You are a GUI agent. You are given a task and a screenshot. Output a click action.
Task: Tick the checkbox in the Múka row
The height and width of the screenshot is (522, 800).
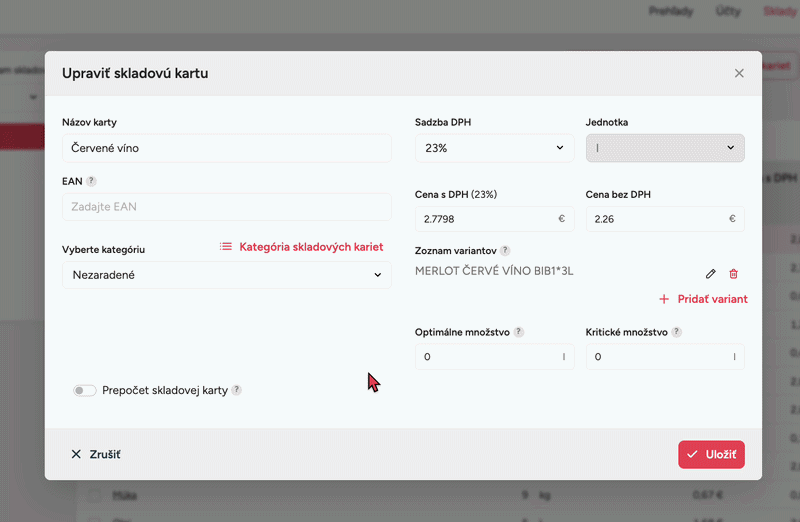[94, 495]
